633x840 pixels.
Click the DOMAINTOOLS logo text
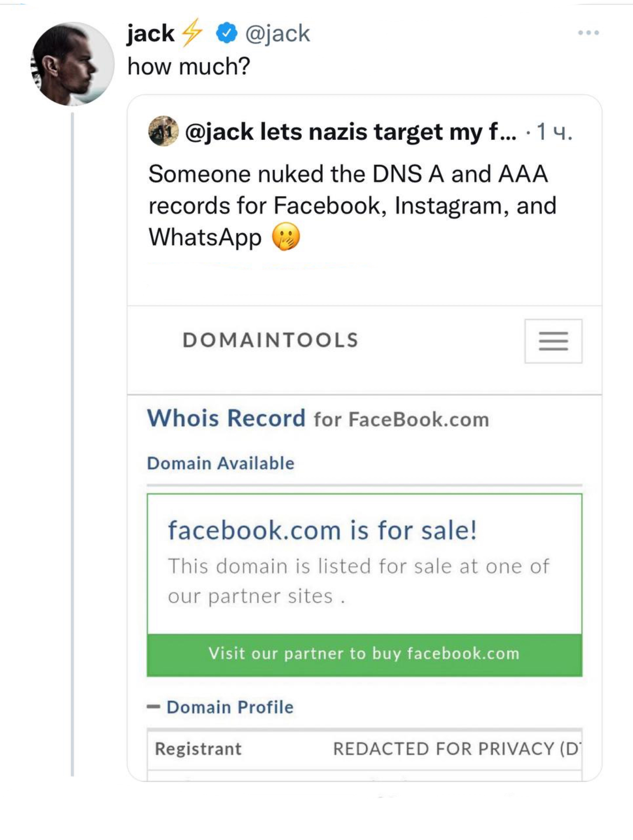pyautogui.click(x=271, y=340)
